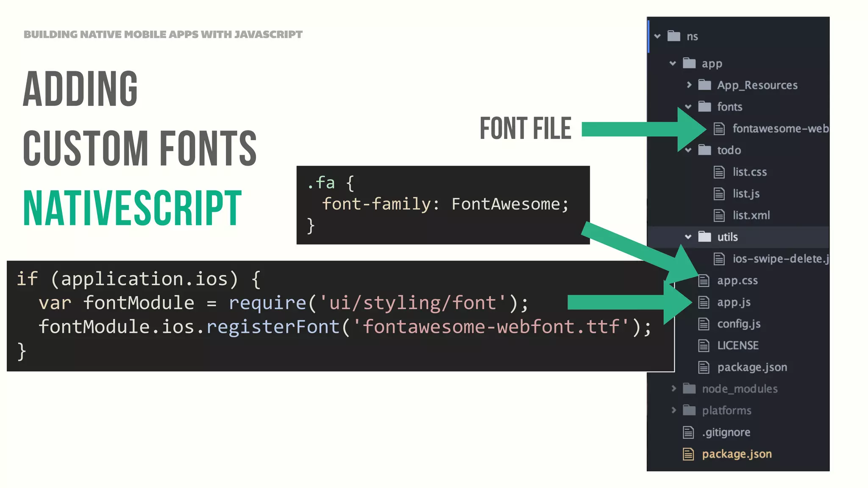Click the App_Resources folder icon
Screen dimensions: 868x488
click(x=704, y=85)
